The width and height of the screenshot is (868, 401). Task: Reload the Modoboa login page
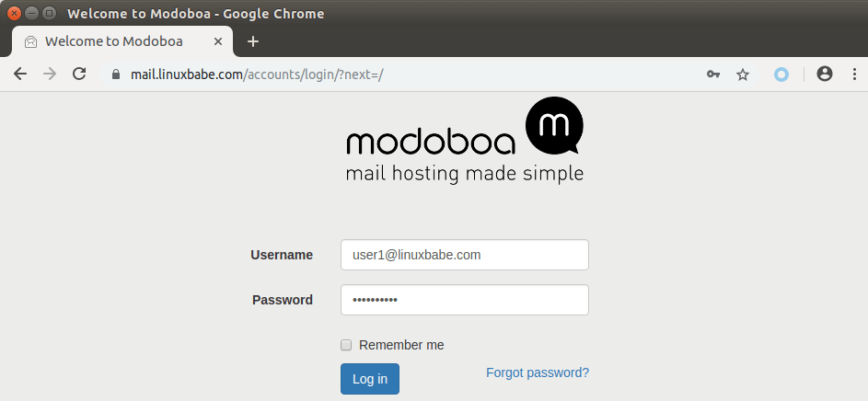coord(79,74)
